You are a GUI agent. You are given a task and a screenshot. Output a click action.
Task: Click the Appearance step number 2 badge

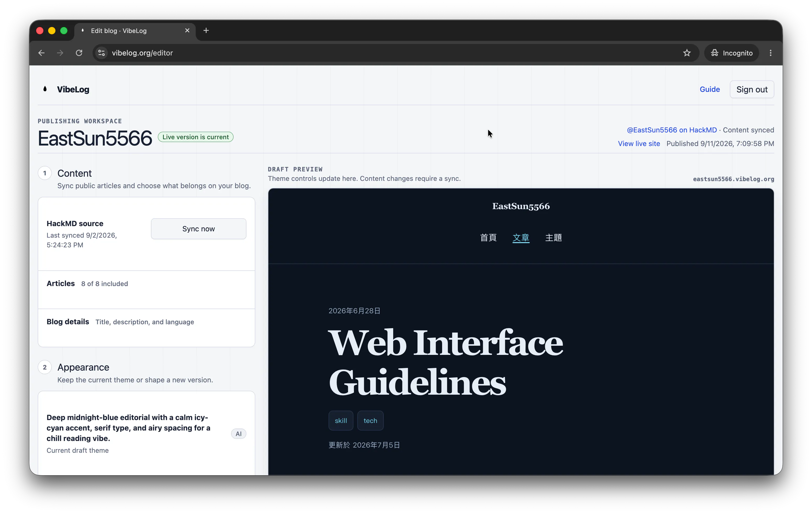click(x=44, y=367)
